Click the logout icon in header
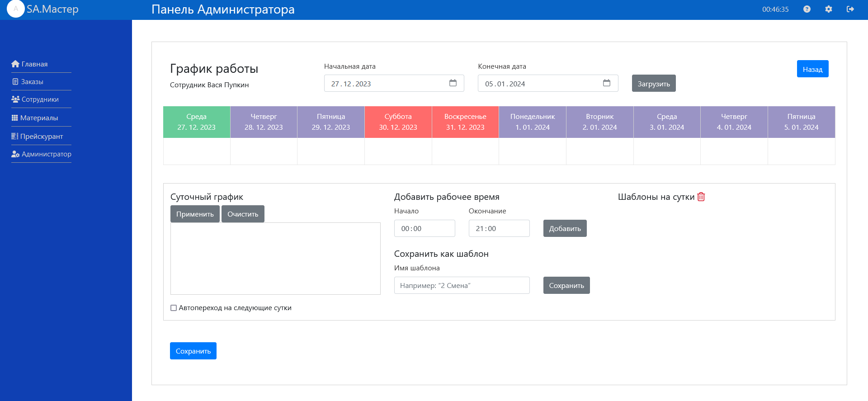Screen dimensions: 868x401 (850, 9)
